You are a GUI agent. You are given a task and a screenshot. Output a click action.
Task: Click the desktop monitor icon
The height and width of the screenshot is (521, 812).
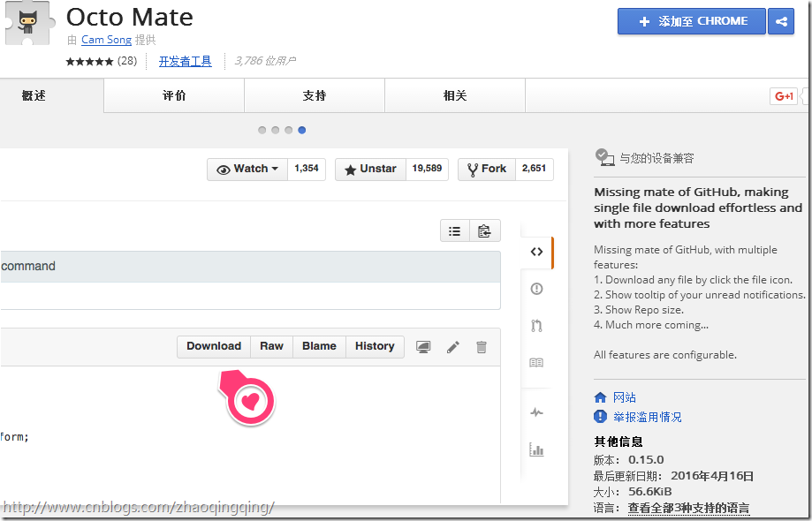click(423, 347)
